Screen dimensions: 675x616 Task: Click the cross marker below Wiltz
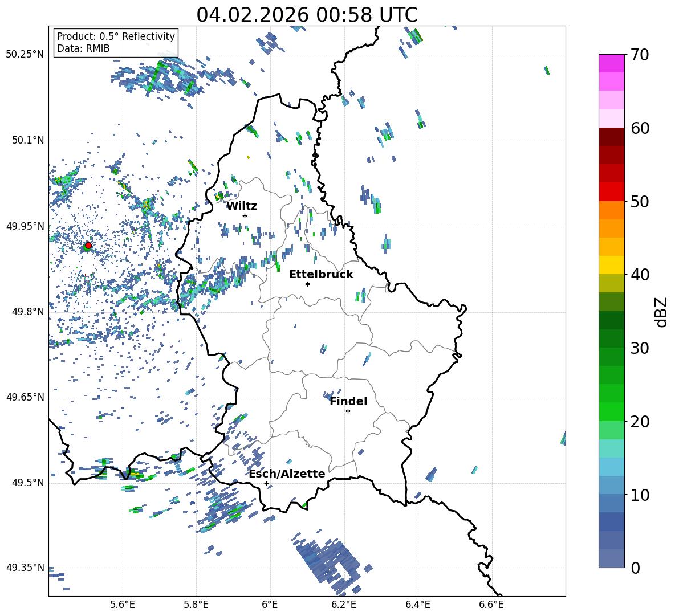click(x=245, y=215)
